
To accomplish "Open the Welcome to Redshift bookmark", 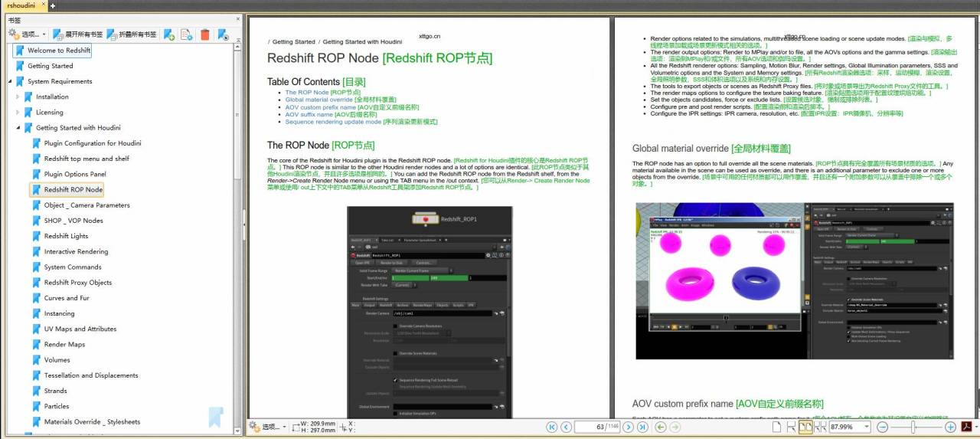I will click(59, 51).
